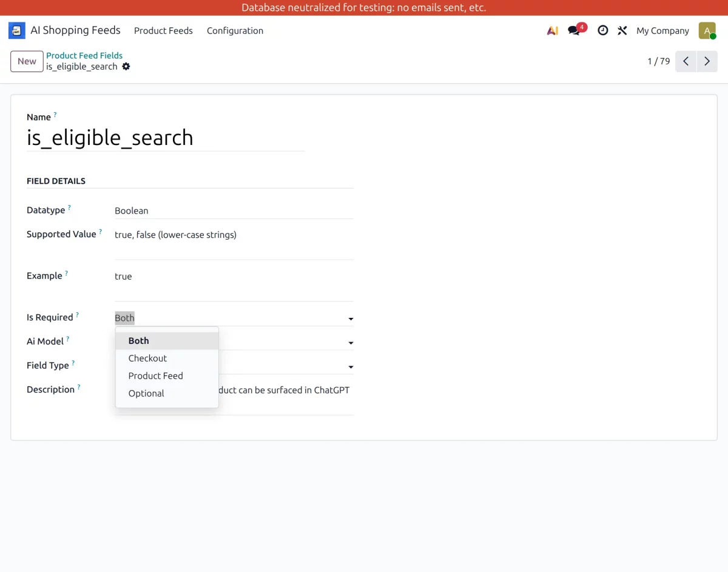728x572 pixels.
Task: Go to the next record arrow
Action: coord(707,61)
